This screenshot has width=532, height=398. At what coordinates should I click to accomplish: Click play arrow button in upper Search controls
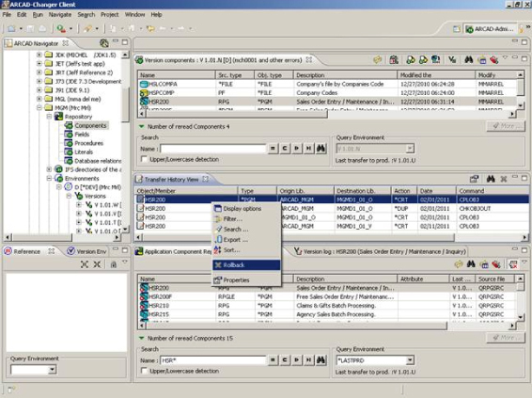[x=297, y=149]
